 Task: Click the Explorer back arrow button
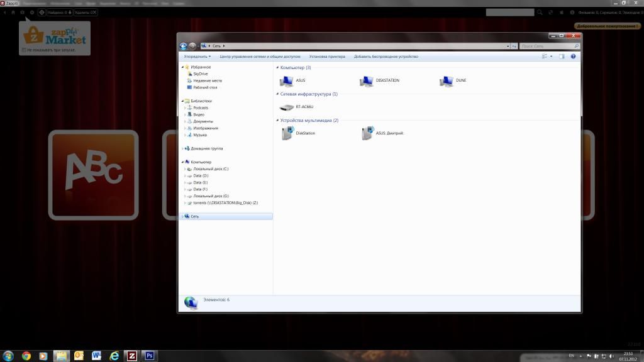[x=183, y=46]
